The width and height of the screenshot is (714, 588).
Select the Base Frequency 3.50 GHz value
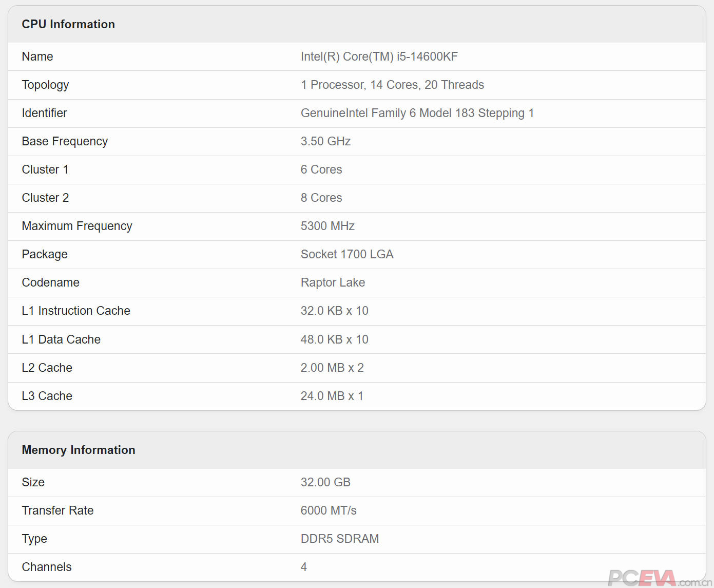[x=326, y=141]
